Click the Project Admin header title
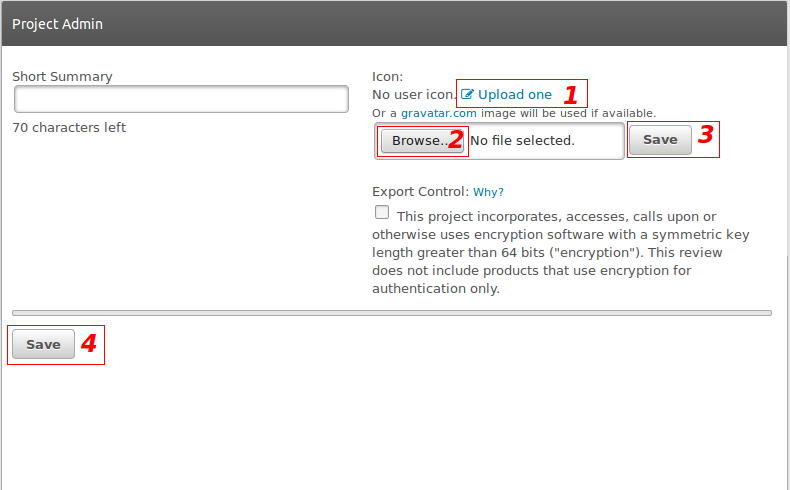 [57, 23]
